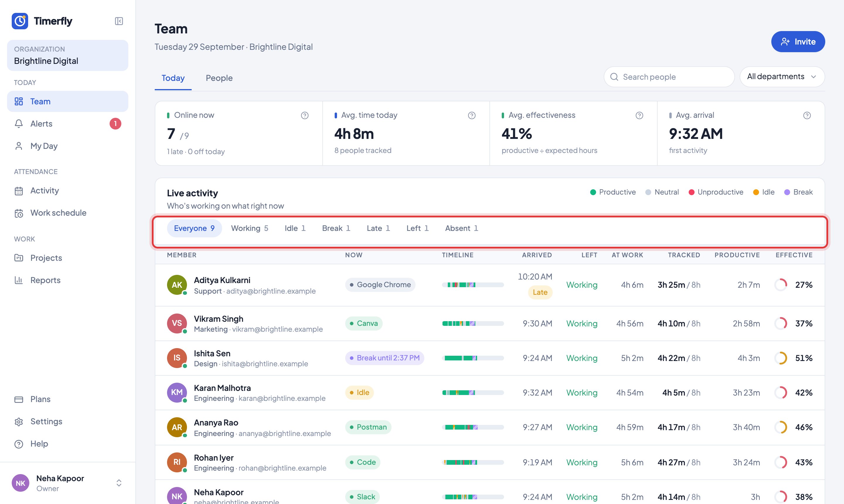Filter by Late 1
Viewport: 844px width, 504px height.
[378, 228]
